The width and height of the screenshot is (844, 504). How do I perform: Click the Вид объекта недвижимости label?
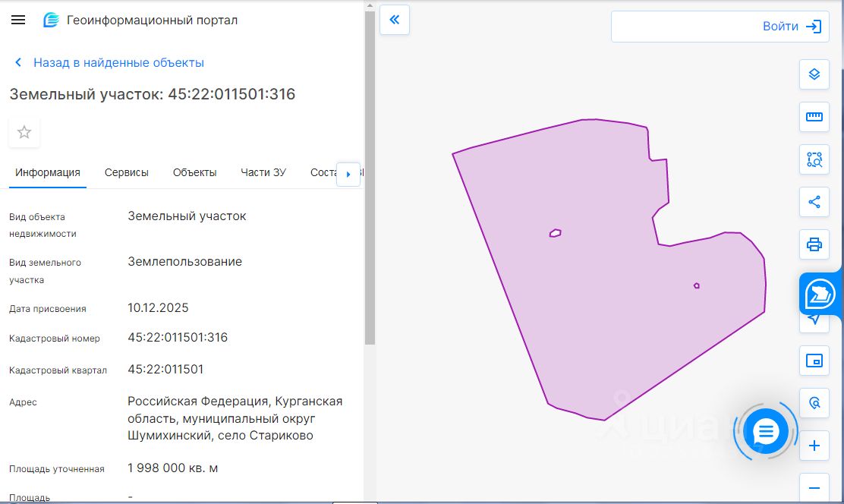tap(43, 225)
